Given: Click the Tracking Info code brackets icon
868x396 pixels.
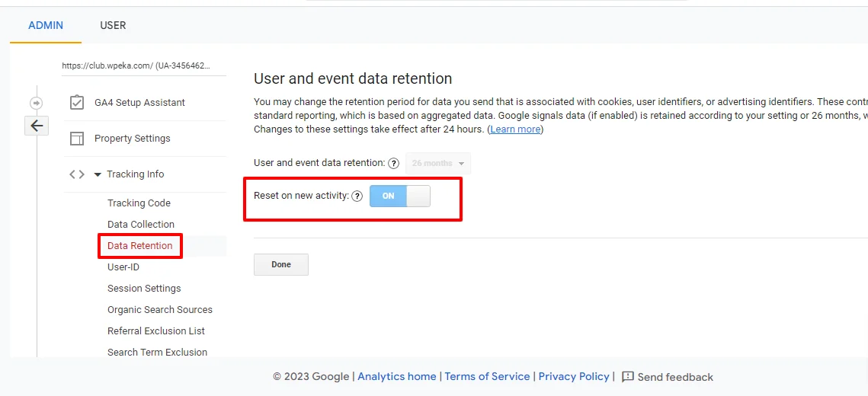Looking at the screenshot, I should [77, 174].
